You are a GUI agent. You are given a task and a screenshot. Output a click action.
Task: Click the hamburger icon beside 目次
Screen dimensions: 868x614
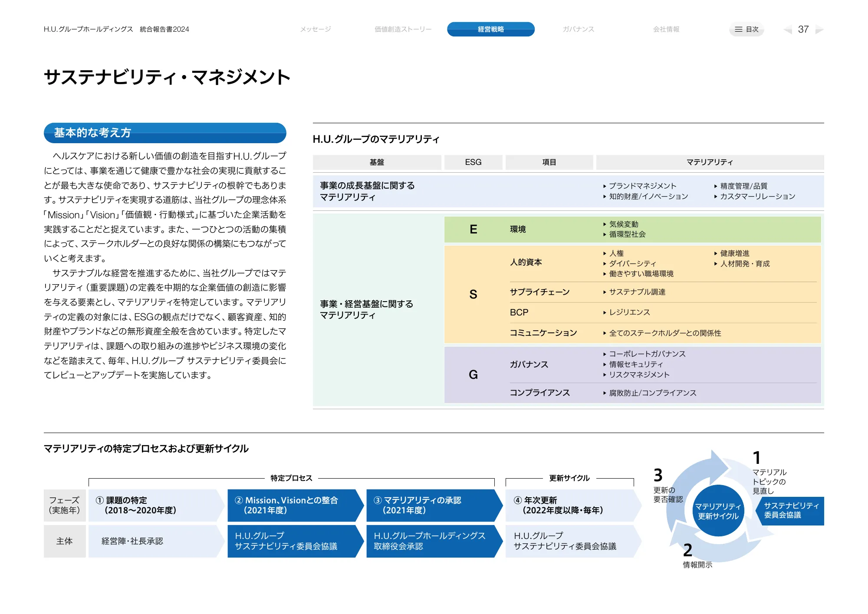click(738, 29)
